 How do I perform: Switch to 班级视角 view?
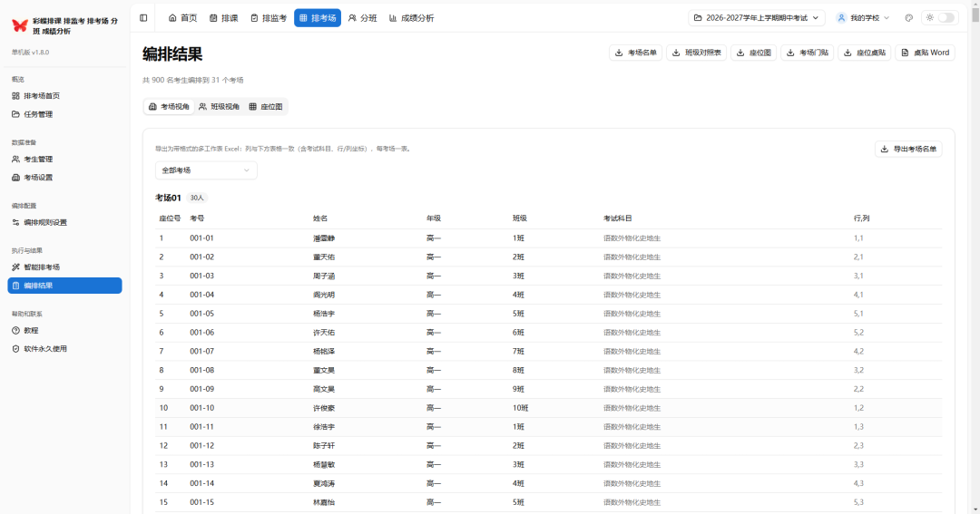(x=219, y=107)
